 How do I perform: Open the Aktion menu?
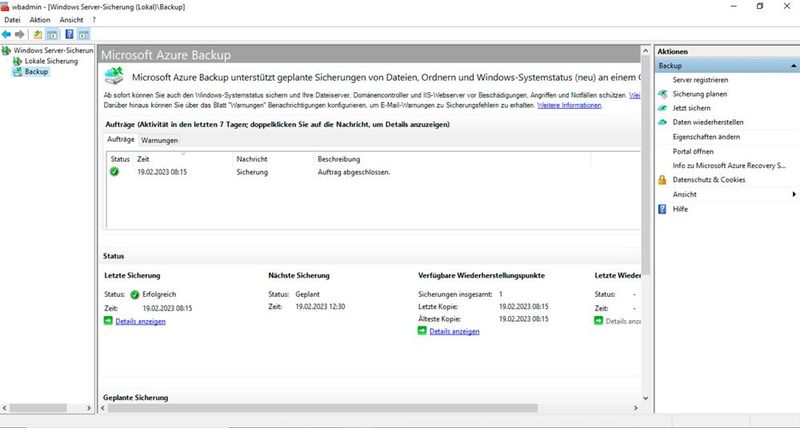[40, 20]
